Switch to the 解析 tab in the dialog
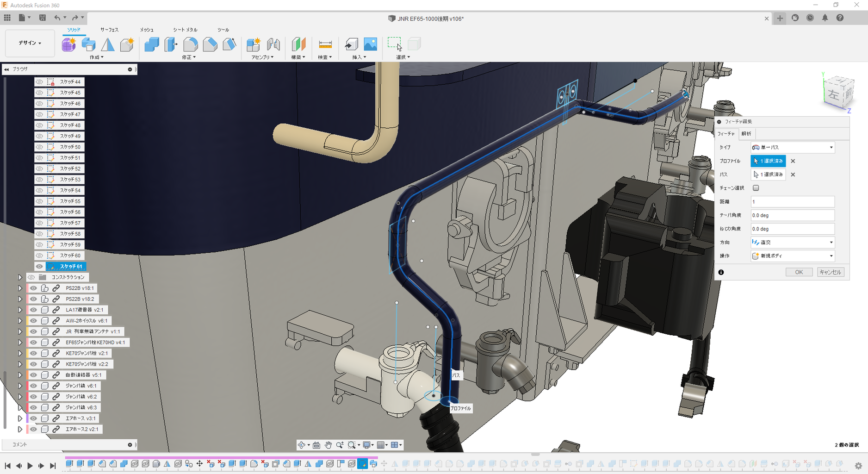This screenshot has width=868, height=474. tap(746, 134)
